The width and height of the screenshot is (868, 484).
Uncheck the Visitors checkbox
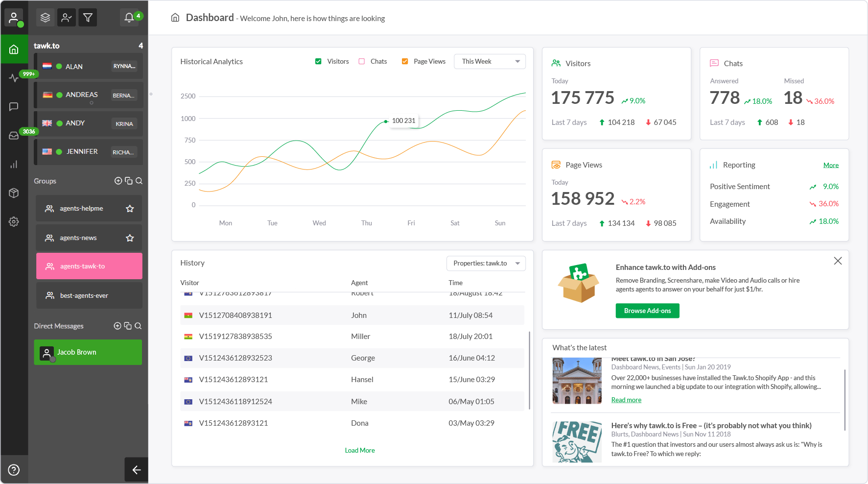pos(318,61)
